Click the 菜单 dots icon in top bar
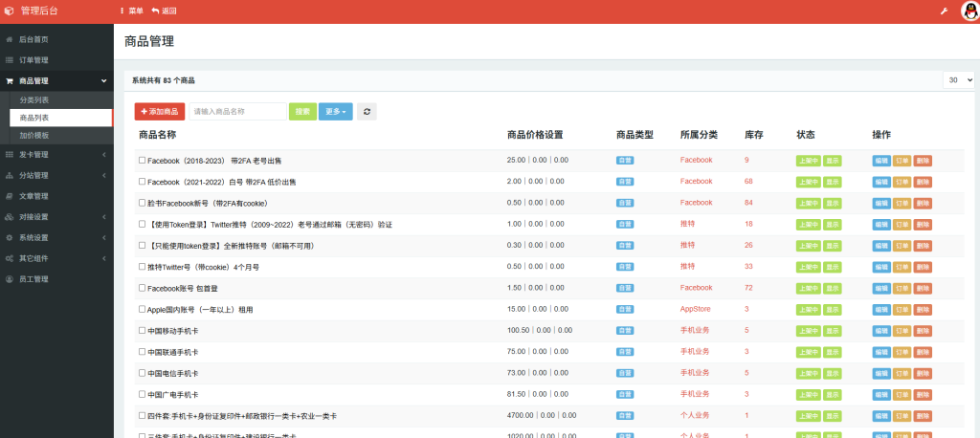The image size is (980, 438). (x=122, y=11)
